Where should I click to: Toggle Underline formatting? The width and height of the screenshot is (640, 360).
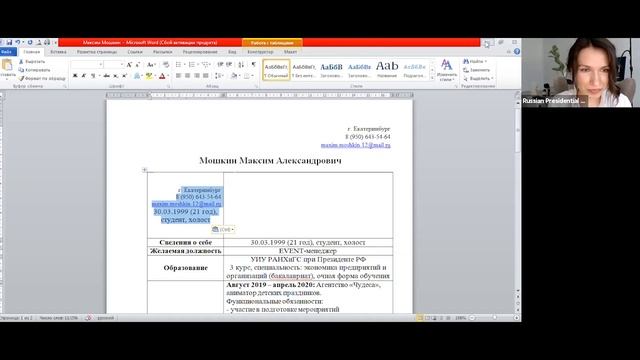click(x=93, y=76)
